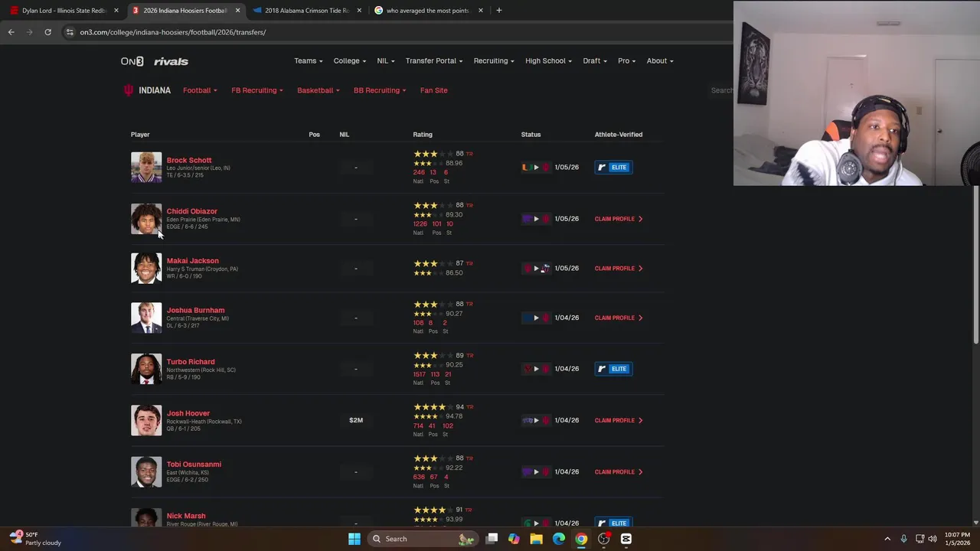Expand the Pro dropdown
The height and width of the screenshot is (551, 980).
[x=626, y=60]
